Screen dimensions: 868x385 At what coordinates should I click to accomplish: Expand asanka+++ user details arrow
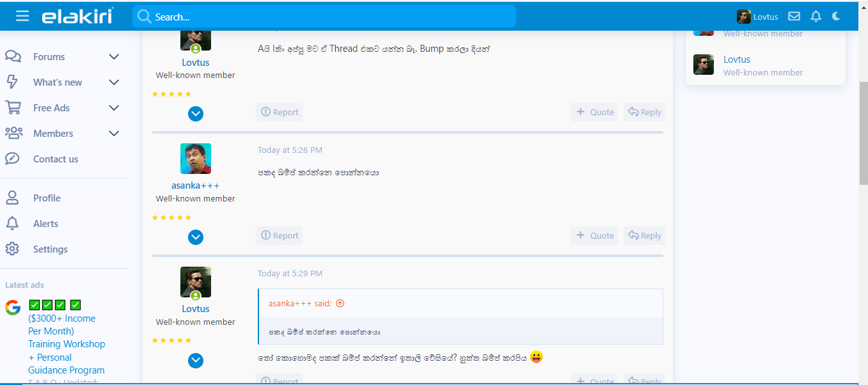click(196, 237)
